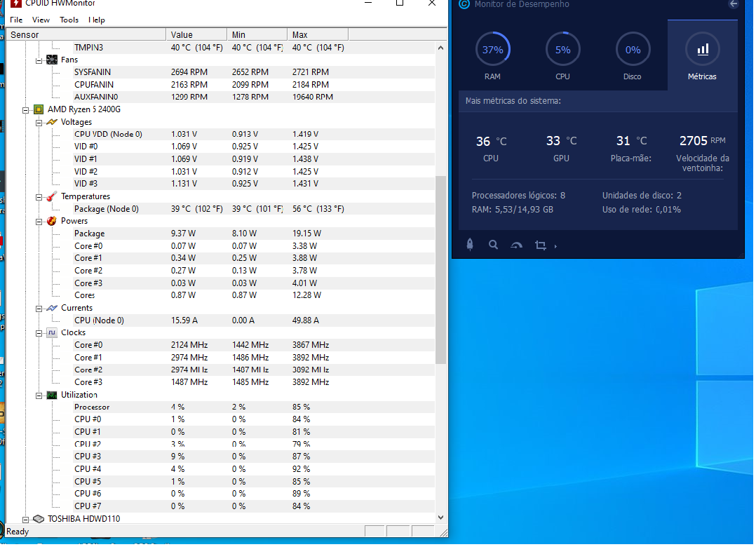Collapse the AMD Ryzen 5 2400G node
Image resolution: width=756 pixels, height=554 pixels.
(25, 110)
